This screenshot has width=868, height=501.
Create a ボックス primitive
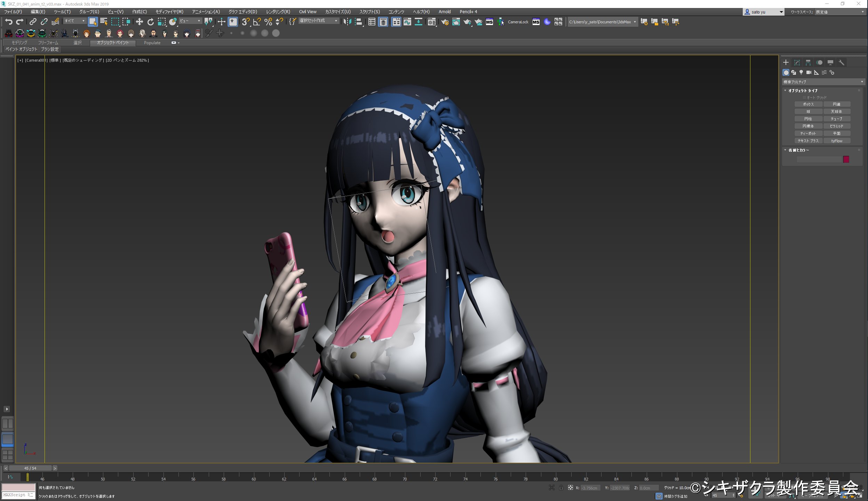click(809, 104)
